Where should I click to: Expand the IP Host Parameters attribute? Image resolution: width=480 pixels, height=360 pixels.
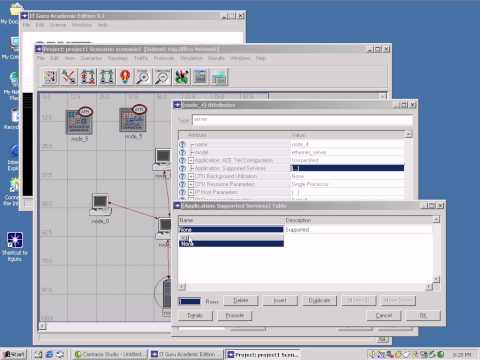[x=191, y=192]
